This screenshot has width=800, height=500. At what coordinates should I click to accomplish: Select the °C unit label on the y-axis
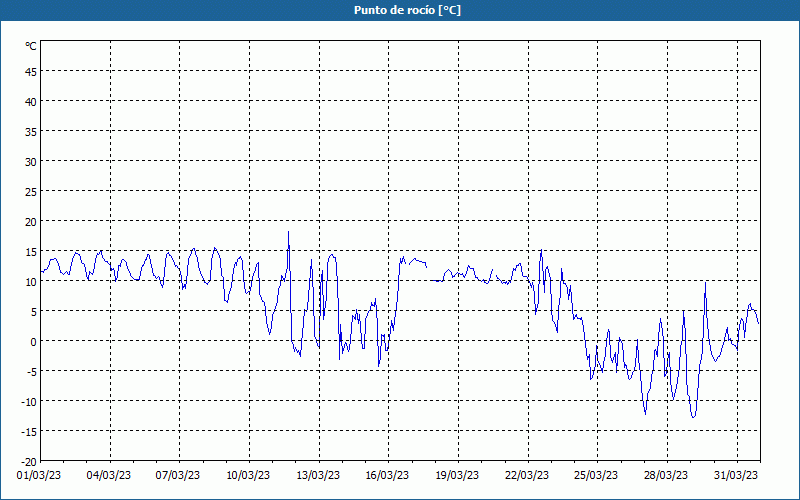(x=31, y=46)
